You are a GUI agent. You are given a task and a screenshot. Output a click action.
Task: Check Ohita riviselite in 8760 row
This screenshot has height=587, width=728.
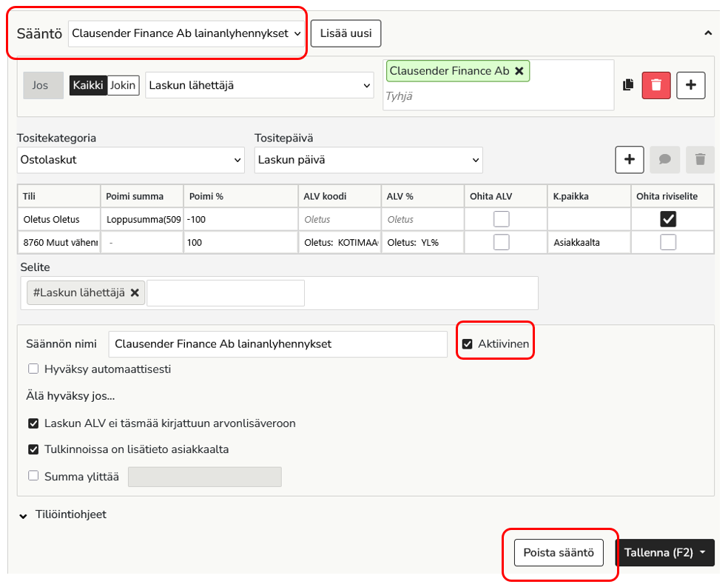(x=668, y=242)
